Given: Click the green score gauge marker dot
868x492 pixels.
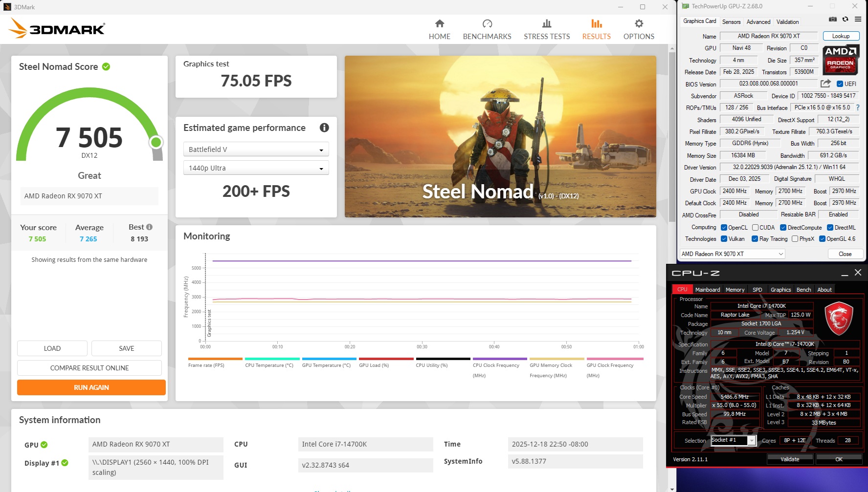Looking at the screenshot, I should [x=156, y=142].
